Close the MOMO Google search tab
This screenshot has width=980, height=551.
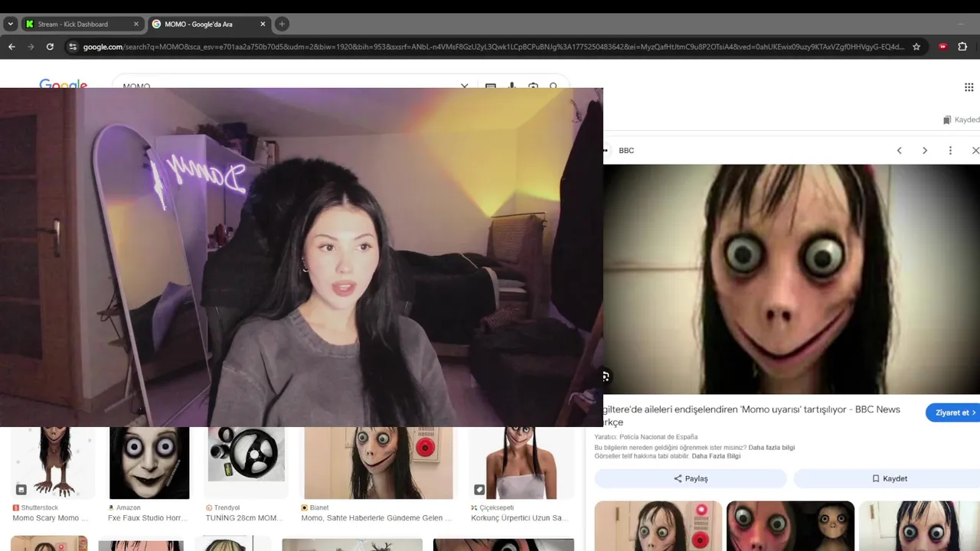pos(263,24)
